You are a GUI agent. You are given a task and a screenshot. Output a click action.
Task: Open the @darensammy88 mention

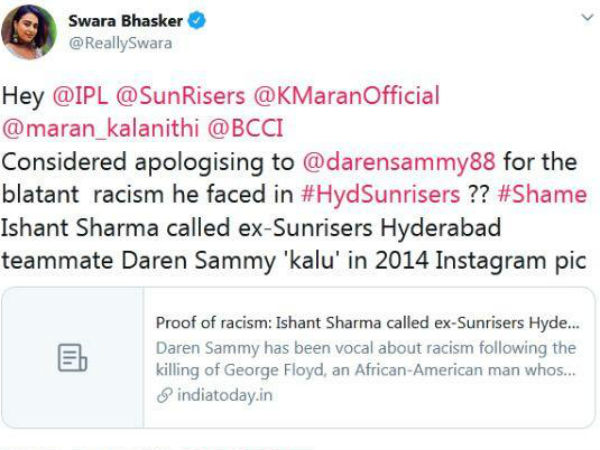tap(399, 162)
